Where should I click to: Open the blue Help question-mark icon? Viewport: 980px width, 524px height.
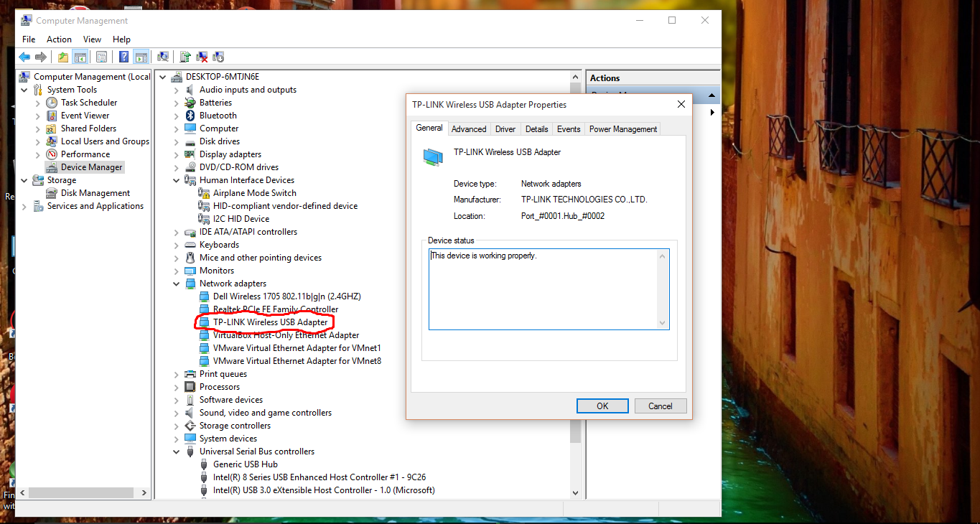(124, 57)
